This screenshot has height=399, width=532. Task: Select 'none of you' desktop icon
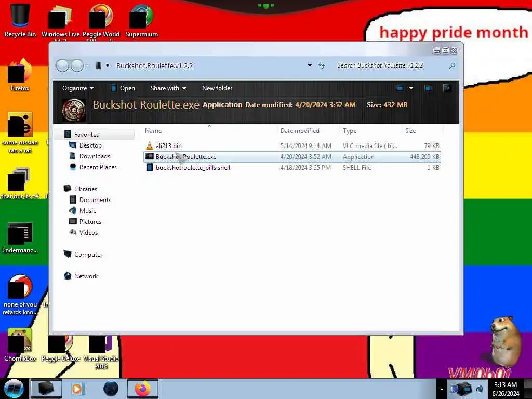click(20, 295)
